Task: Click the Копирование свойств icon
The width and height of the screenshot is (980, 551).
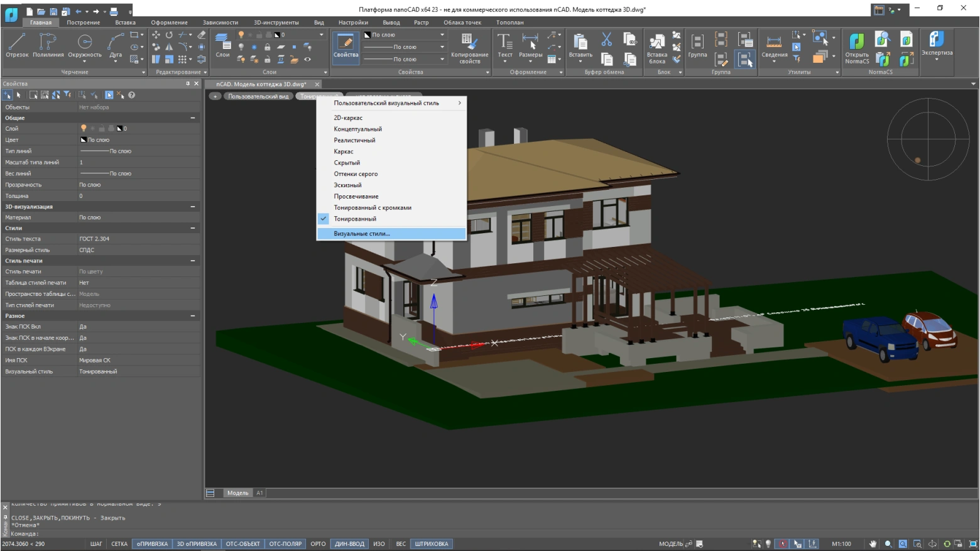Action: pyautogui.click(x=469, y=47)
